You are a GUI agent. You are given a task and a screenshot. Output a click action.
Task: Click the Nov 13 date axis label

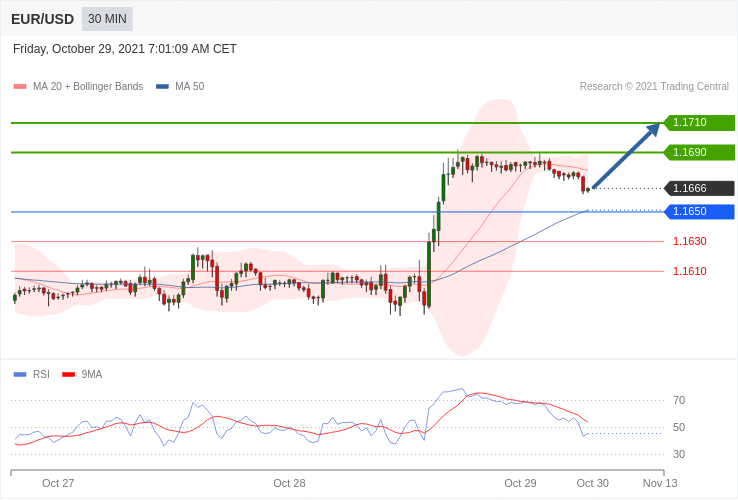point(660,484)
